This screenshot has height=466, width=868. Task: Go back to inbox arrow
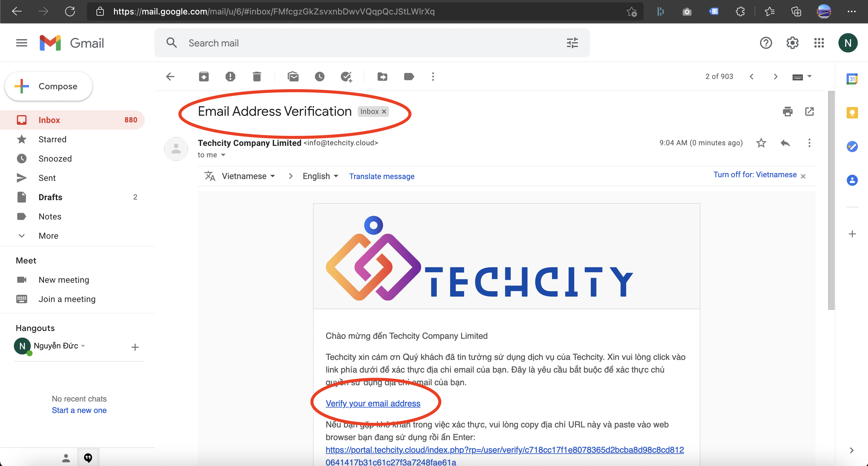pyautogui.click(x=170, y=77)
